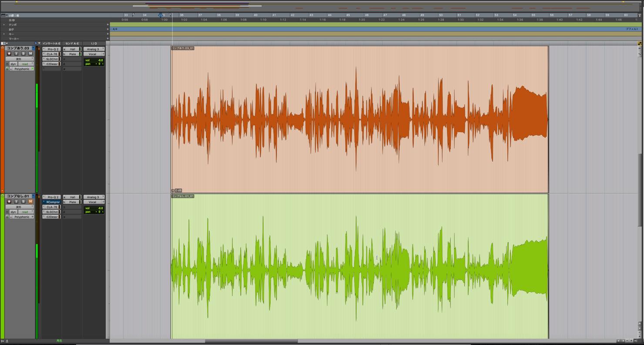This screenshot has width=644, height=345.
Task: Open the track name menu of コンプあり.03
Action: (x=33, y=48)
